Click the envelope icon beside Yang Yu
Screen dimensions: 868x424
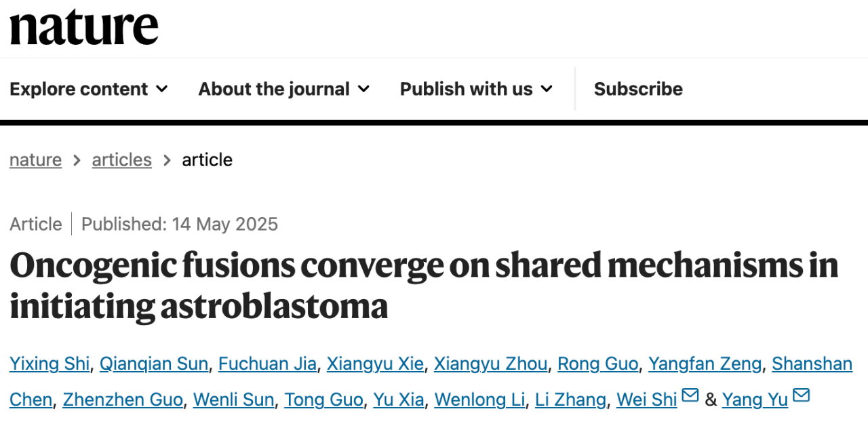pos(801,395)
